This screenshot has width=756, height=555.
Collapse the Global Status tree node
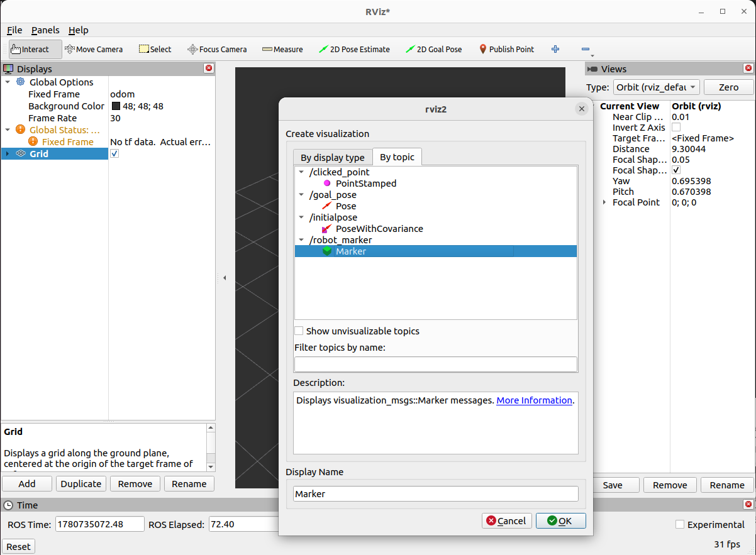8,130
